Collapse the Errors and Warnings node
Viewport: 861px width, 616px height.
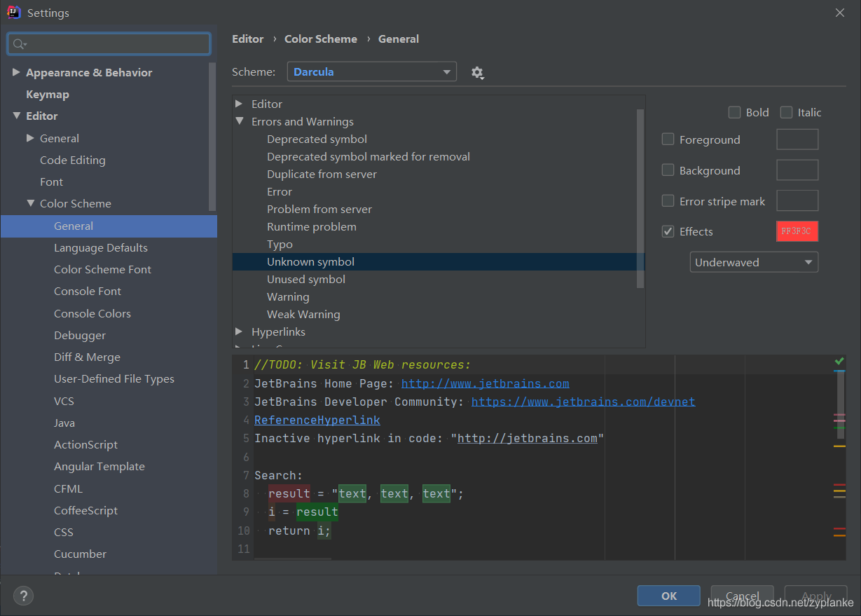(x=240, y=121)
